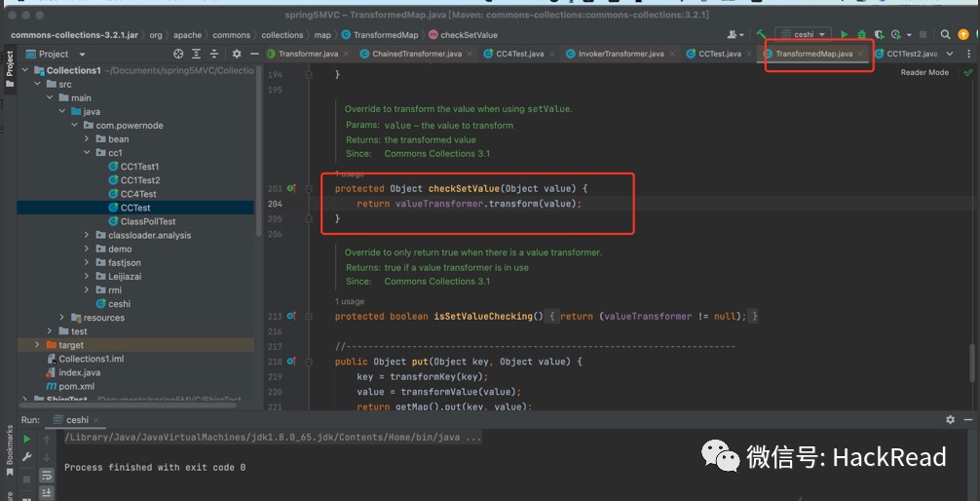This screenshot has width=980, height=501.
Task: Select index.java in project tree
Action: tap(73, 372)
